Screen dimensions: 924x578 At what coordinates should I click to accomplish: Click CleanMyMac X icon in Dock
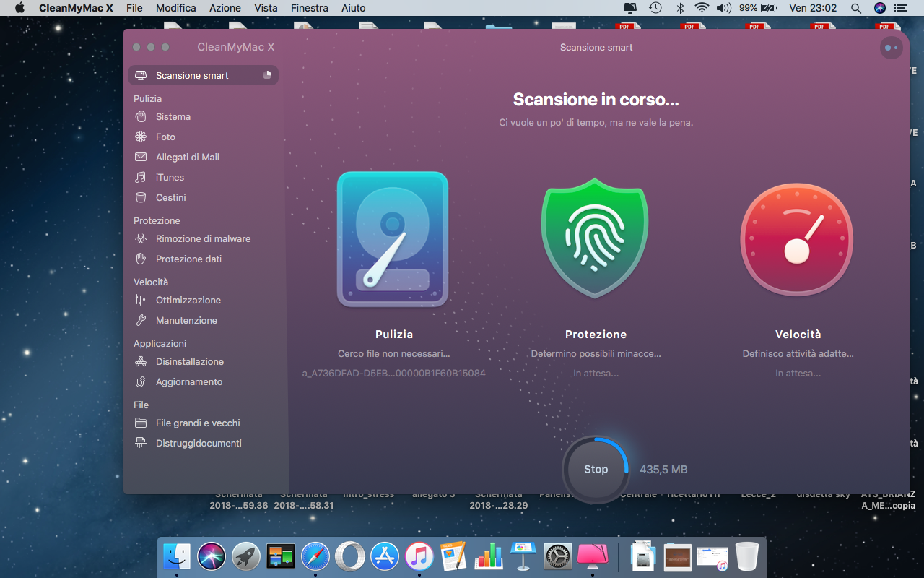click(x=593, y=556)
